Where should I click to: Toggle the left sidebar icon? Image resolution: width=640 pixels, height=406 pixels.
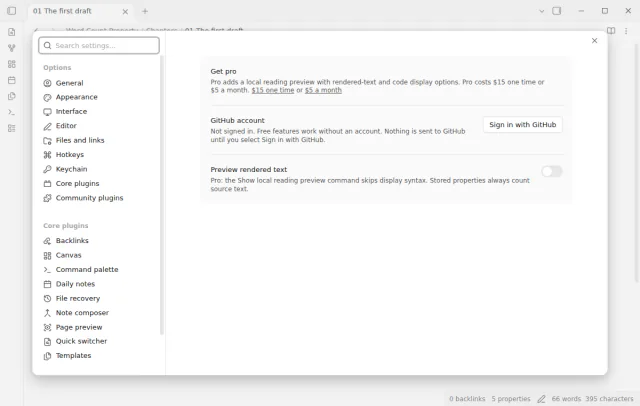point(12,11)
